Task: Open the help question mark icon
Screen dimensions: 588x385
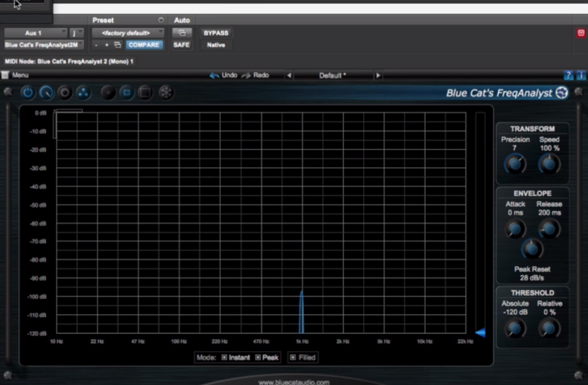Action: click(x=568, y=75)
